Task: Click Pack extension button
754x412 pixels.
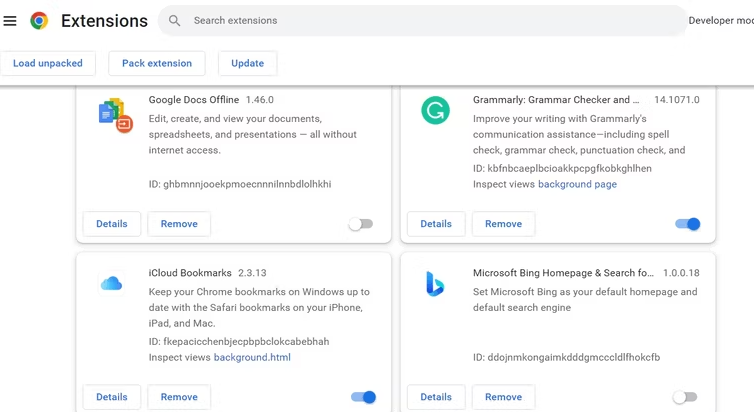Action: point(157,63)
